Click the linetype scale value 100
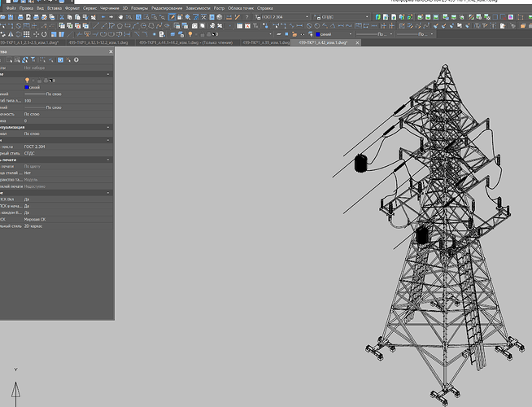The width and height of the screenshot is (532, 407). tap(28, 100)
